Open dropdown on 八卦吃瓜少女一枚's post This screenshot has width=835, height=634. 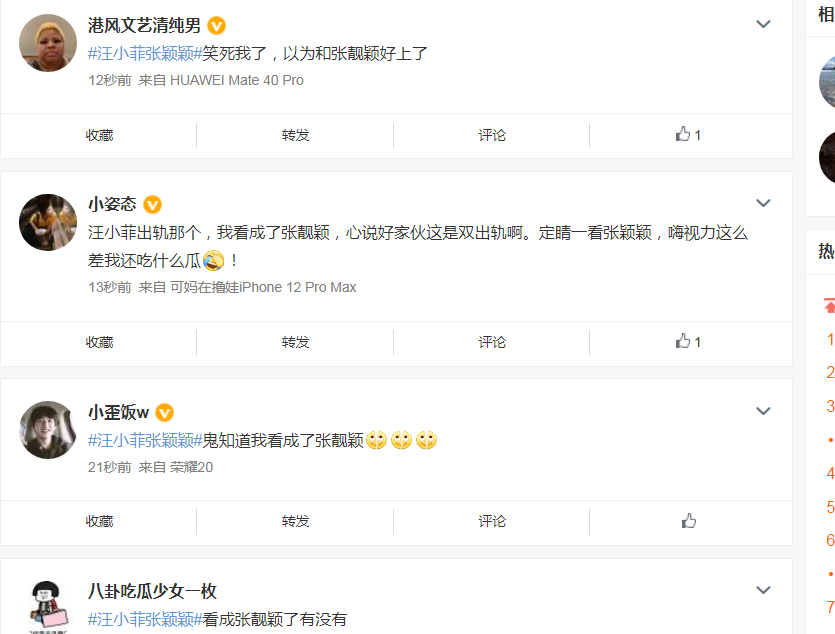[x=763, y=589]
